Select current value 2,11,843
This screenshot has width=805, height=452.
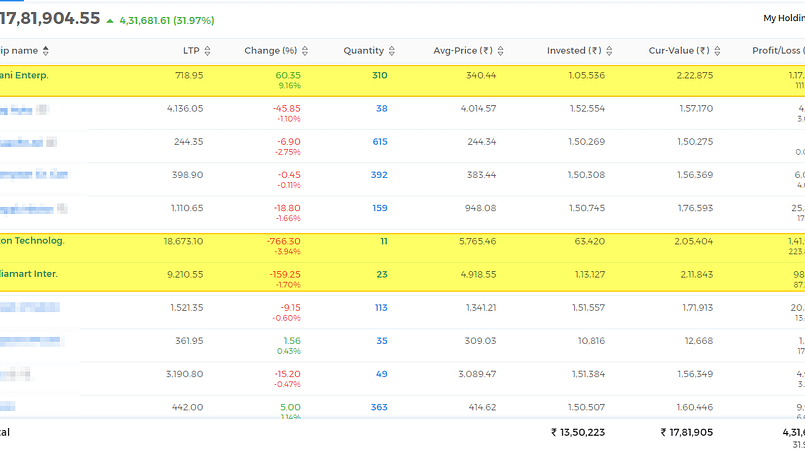[x=697, y=275]
